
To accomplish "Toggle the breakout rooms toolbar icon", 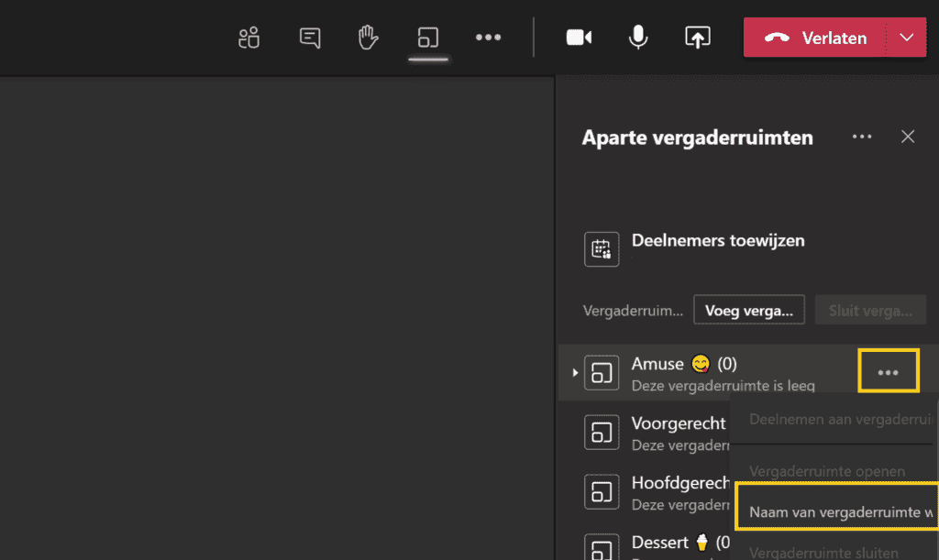I will tap(428, 38).
